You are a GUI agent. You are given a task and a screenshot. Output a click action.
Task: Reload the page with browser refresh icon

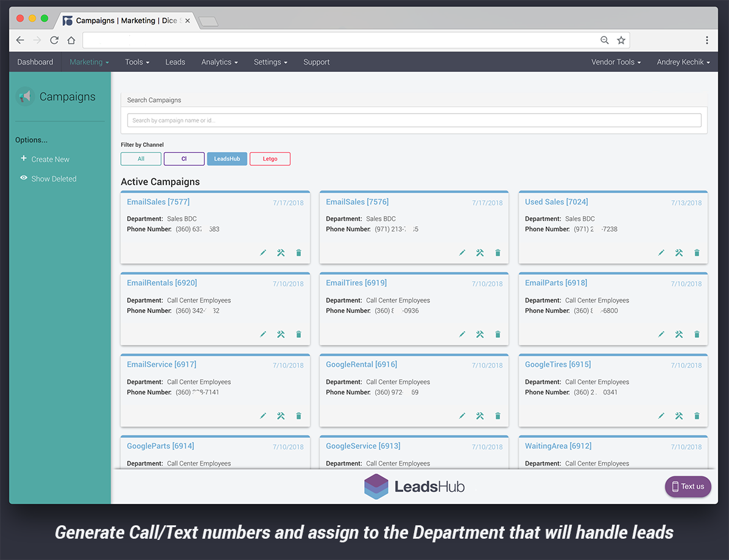[x=54, y=40]
